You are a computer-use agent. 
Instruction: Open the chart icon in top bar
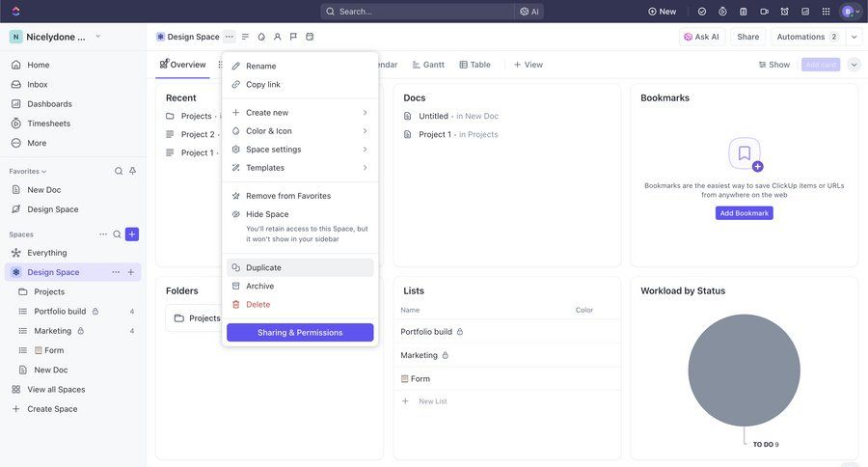coord(805,11)
